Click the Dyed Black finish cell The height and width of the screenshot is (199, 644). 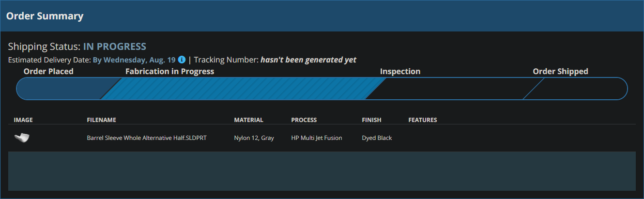point(377,138)
